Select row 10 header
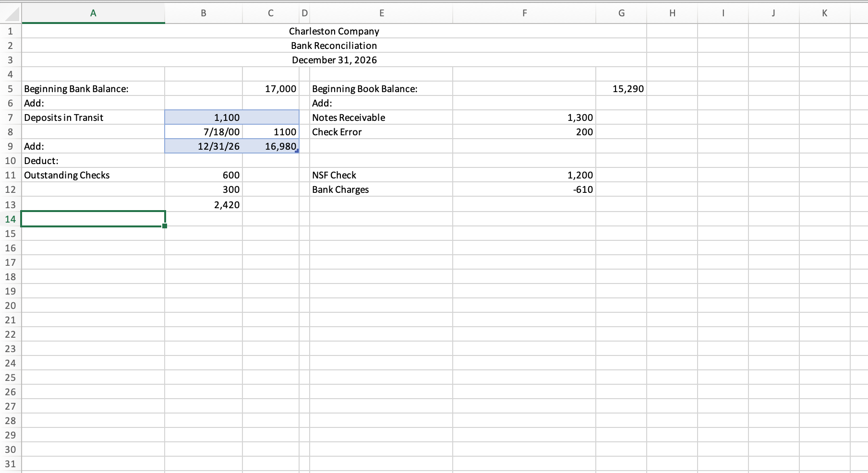868x473 pixels. pyautogui.click(x=11, y=161)
